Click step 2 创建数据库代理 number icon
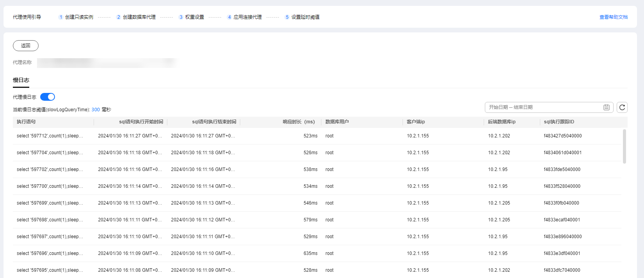 tap(119, 17)
